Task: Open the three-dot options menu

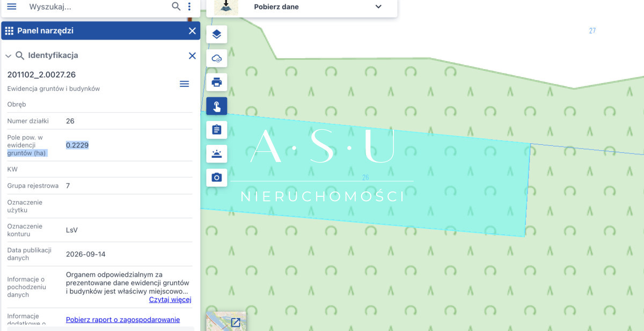Action: pos(189,6)
